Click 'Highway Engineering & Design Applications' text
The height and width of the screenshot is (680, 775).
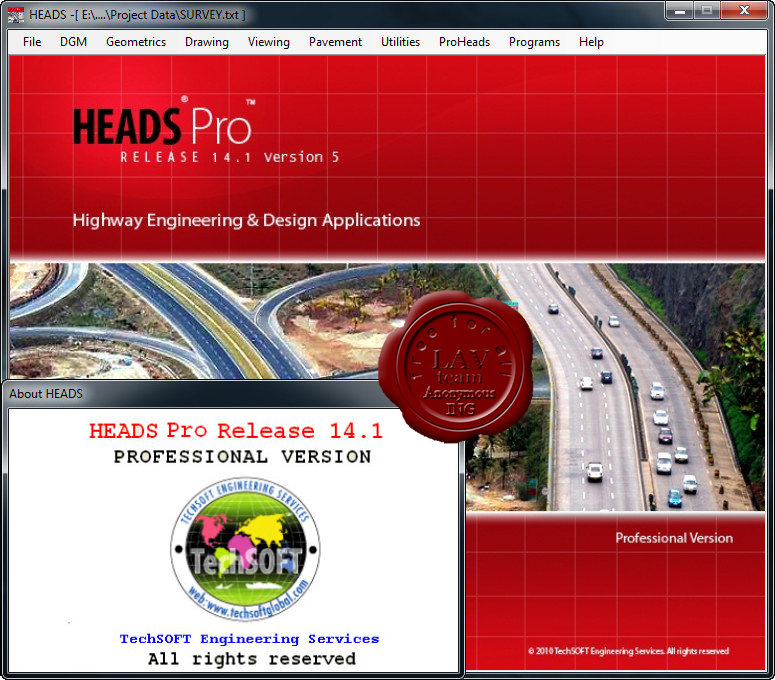(246, 220)
